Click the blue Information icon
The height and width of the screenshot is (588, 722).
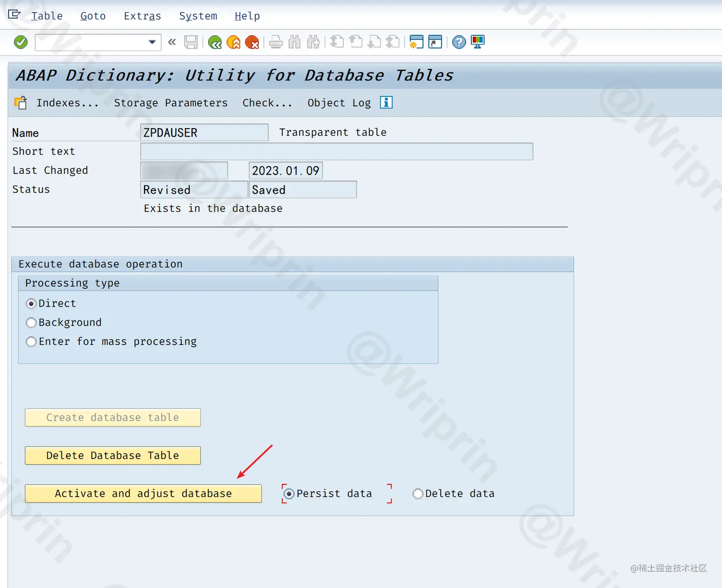(386, 102)
